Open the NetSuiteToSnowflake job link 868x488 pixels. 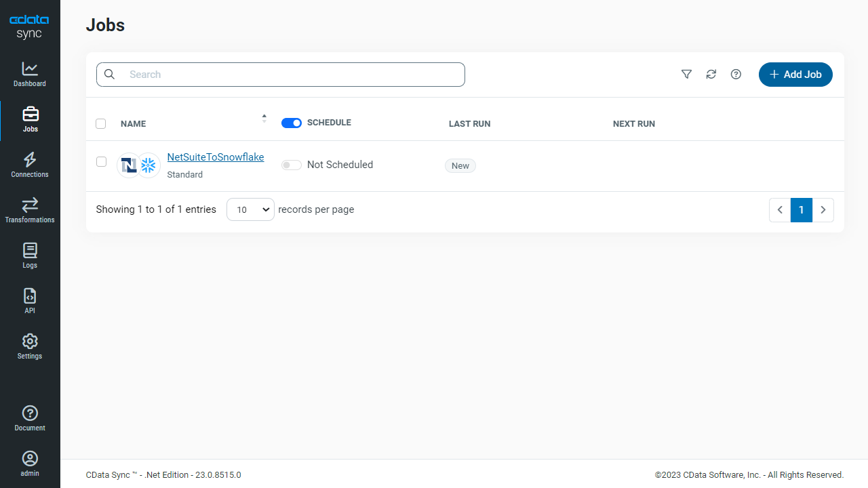coord(215,157)
